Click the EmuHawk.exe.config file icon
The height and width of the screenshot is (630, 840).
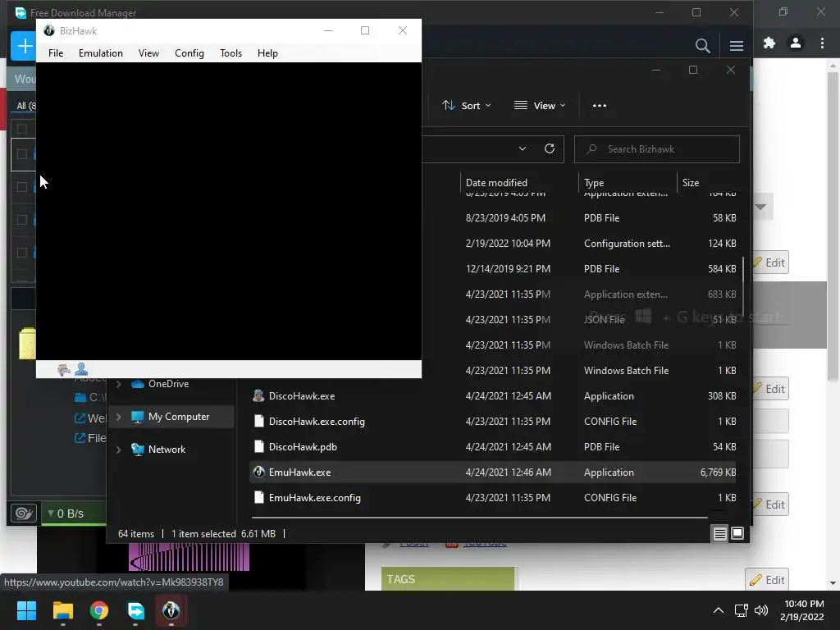point(258,498)
